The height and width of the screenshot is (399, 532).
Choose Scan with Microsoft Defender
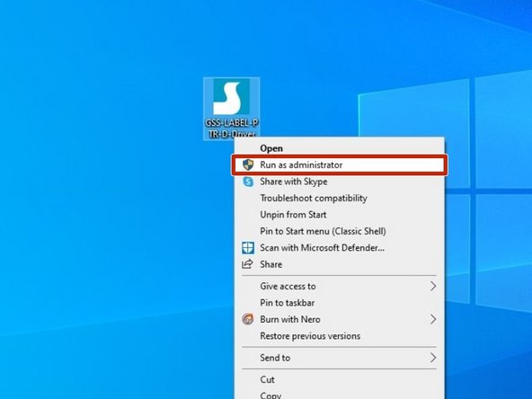[340, 248]
